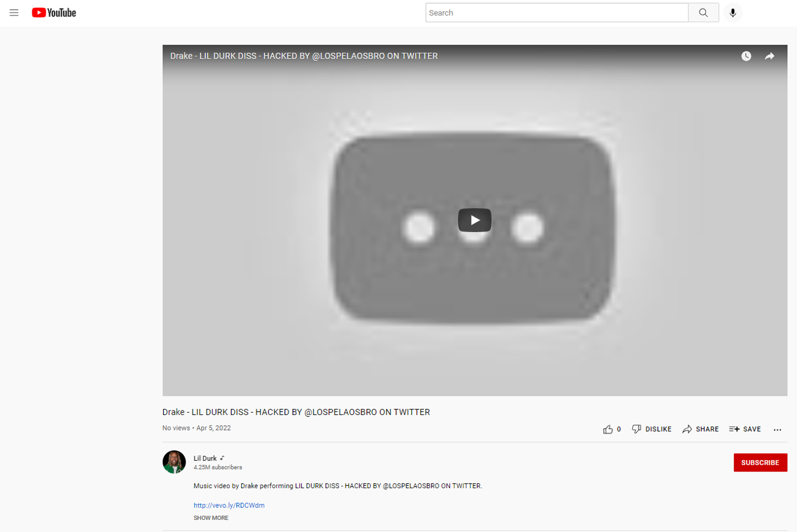Image resolution: width=797 pixels, height=532 pixels.
Task: Click the music note badge next to Lil Durk
Action: point(222,458)
